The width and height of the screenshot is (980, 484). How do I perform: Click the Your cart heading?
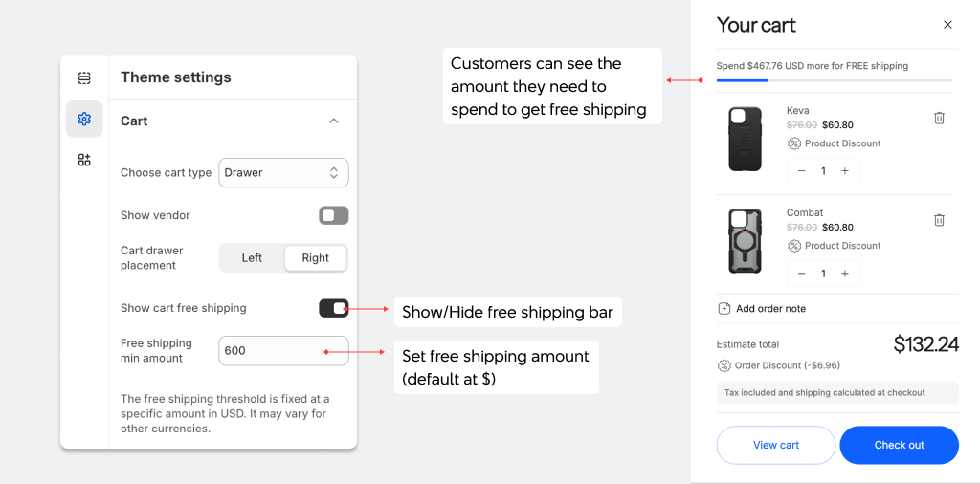pos(756,25)
